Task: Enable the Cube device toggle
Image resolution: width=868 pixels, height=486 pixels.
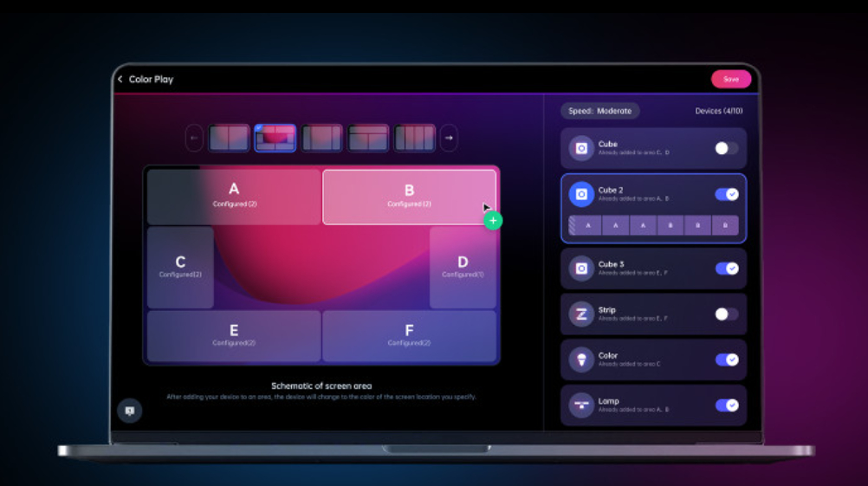Action: click(x=726, y=148)
